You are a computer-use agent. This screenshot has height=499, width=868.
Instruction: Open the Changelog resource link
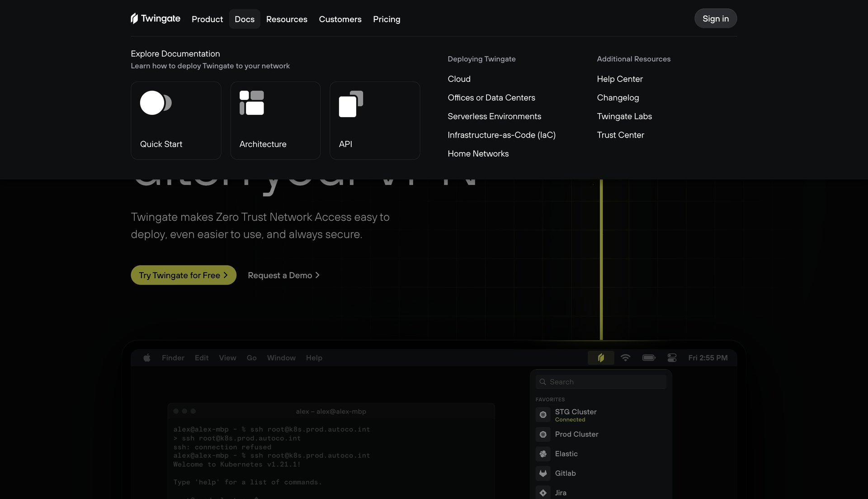click(x=618, y=97)
